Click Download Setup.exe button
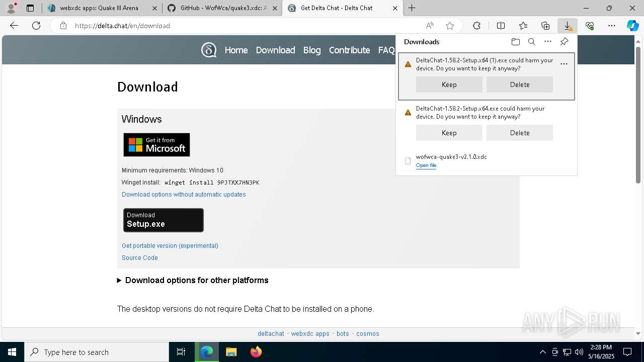Image resolution: width=644 pixels, height=362 pixels. pyautogui.click(x=164, y=220)
